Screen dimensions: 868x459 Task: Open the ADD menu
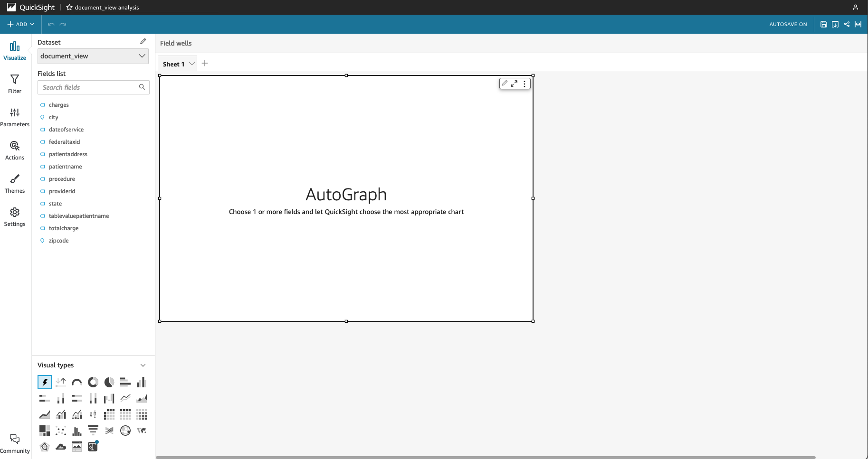pyautogui.click(x=20, y=24)
